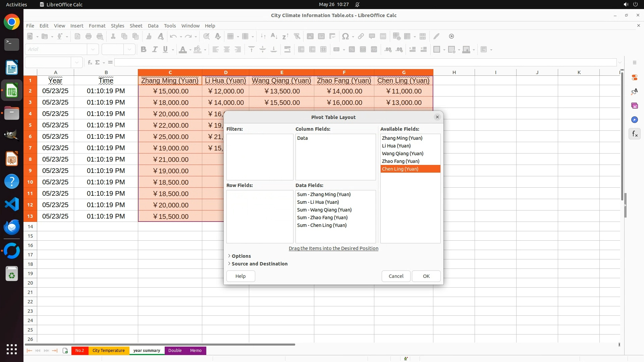The width and height of the screenshot is (644, 362).
Task: Click the Function Wizard icon in formula bar
Action: click(90, 62)
